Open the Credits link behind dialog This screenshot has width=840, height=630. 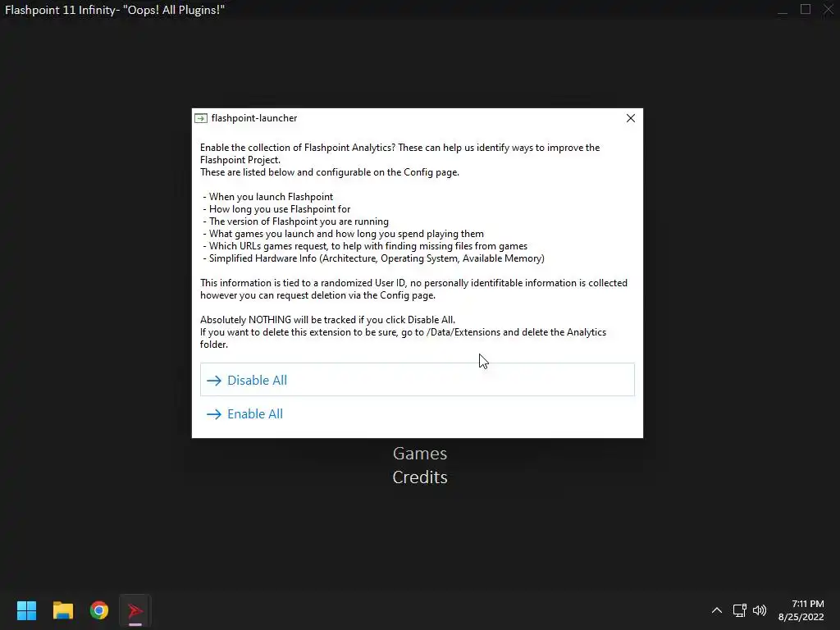pyautogui.click(x=419, y=477)
